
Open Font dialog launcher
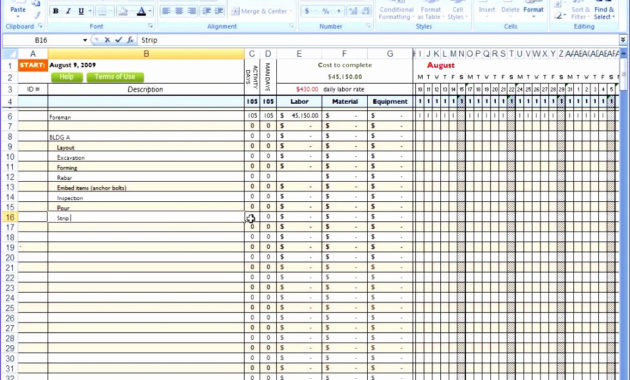point(150,26)
